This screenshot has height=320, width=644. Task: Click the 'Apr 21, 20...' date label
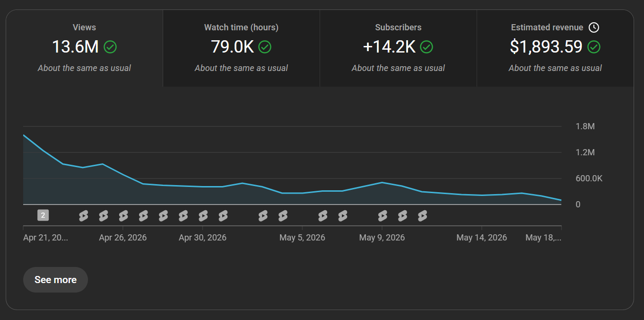click(x=45, y=238)
